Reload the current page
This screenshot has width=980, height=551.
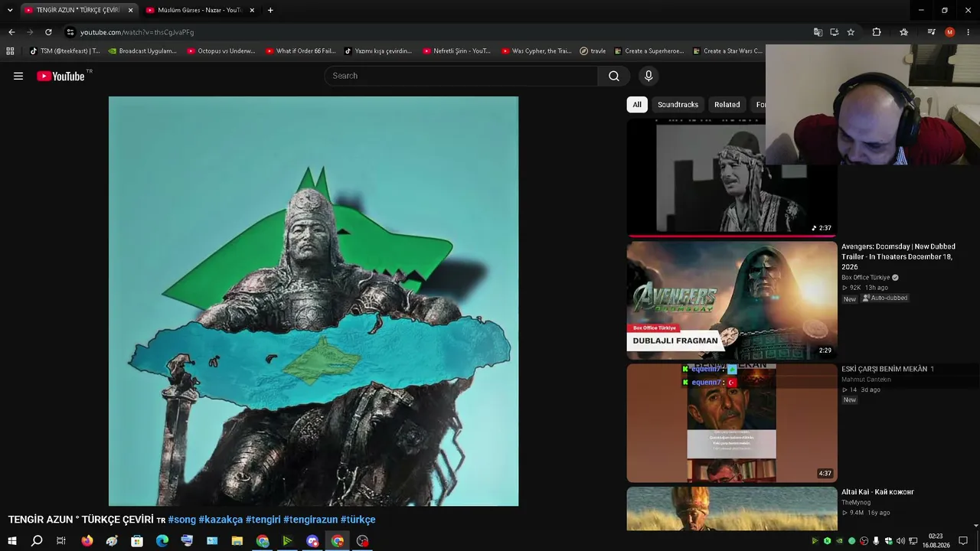[48, 32]
